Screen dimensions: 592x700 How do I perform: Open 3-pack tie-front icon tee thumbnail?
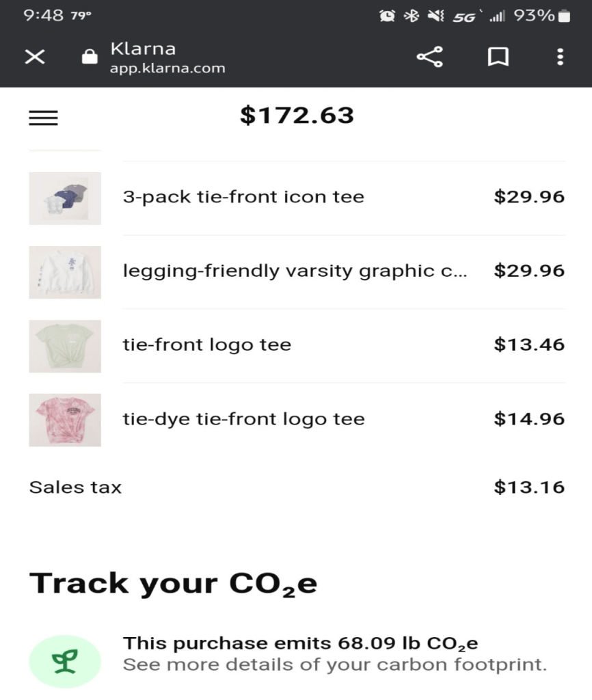[x=65, y=198]
